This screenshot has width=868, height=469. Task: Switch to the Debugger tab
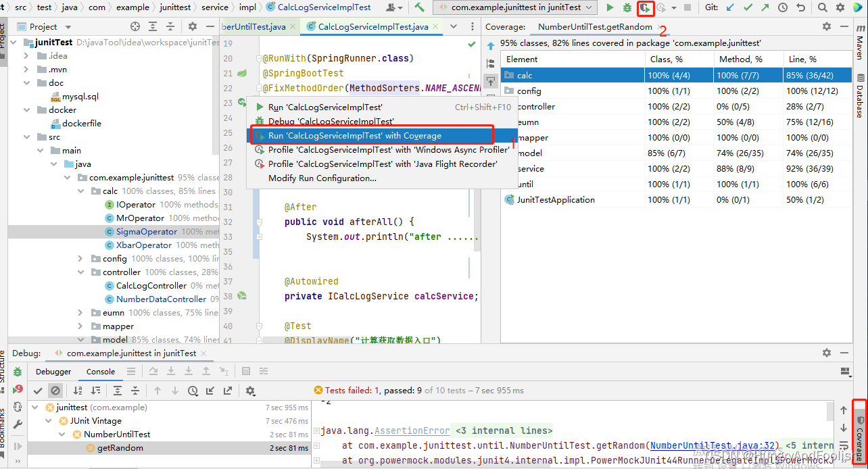click(53, 372)
